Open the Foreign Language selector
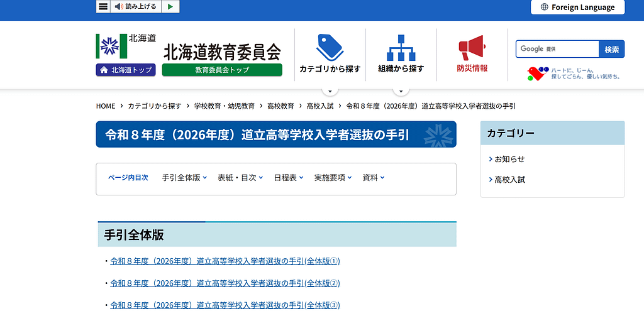644x333 pixels. coord(577,7)
